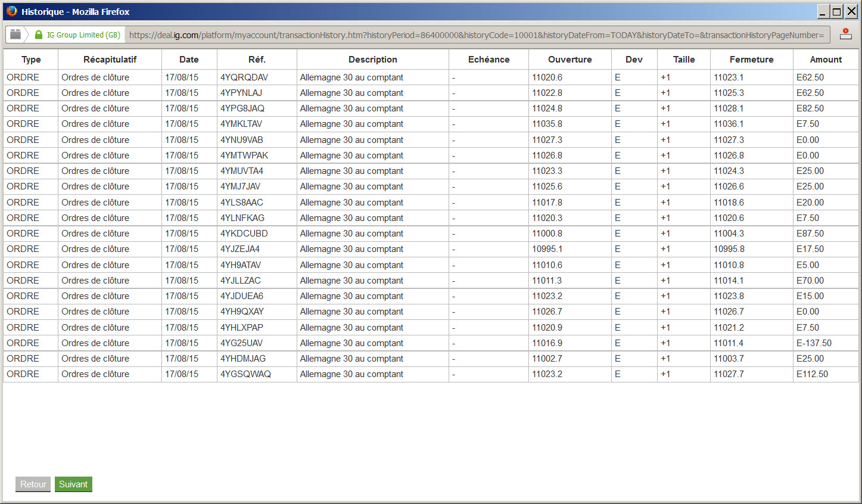Viewport: 862px width, 504px height.
Task: Click closing price 11028.1
Action: click(729, 108)
